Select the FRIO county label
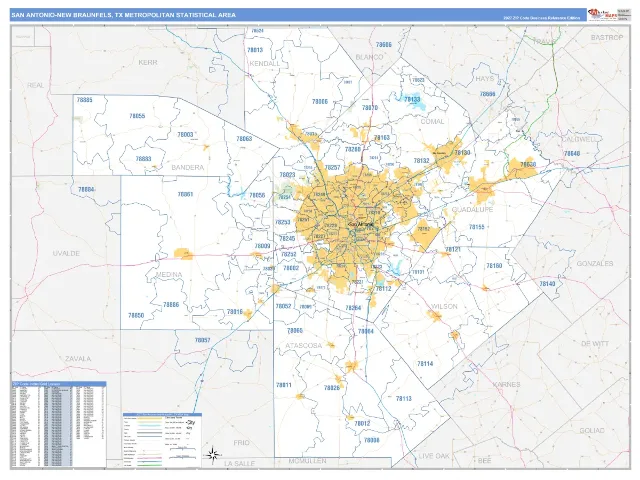Image resolution: width=640 pixels, height=480 pixels. point(241,443)
